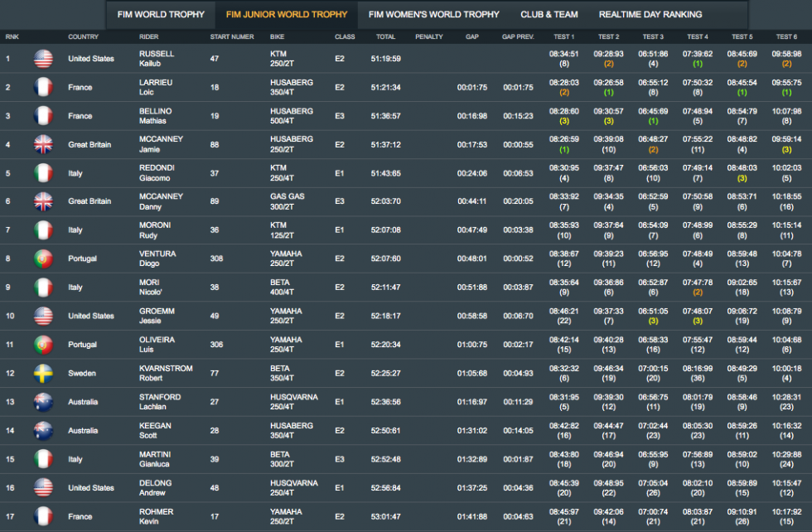The width and height of the screenshot is (812, 532).
Task: Click the START NUMER column header
Action: click(231, 36)
